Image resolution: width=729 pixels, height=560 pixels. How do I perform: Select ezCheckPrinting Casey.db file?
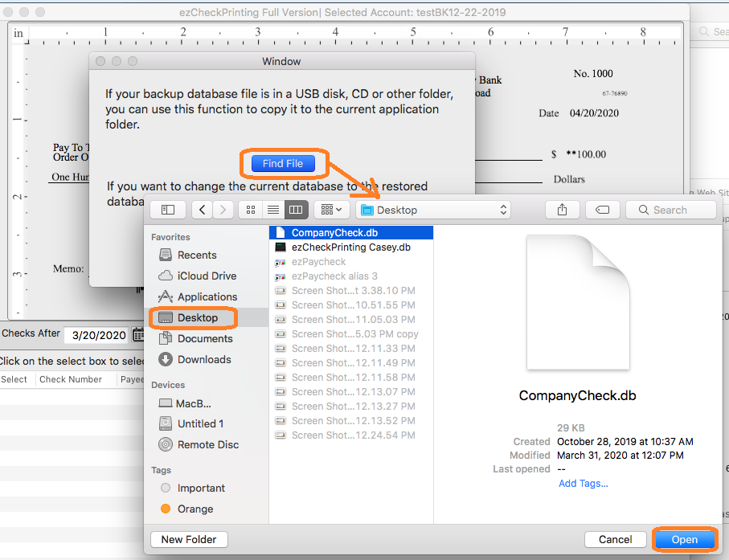(350, 247)
